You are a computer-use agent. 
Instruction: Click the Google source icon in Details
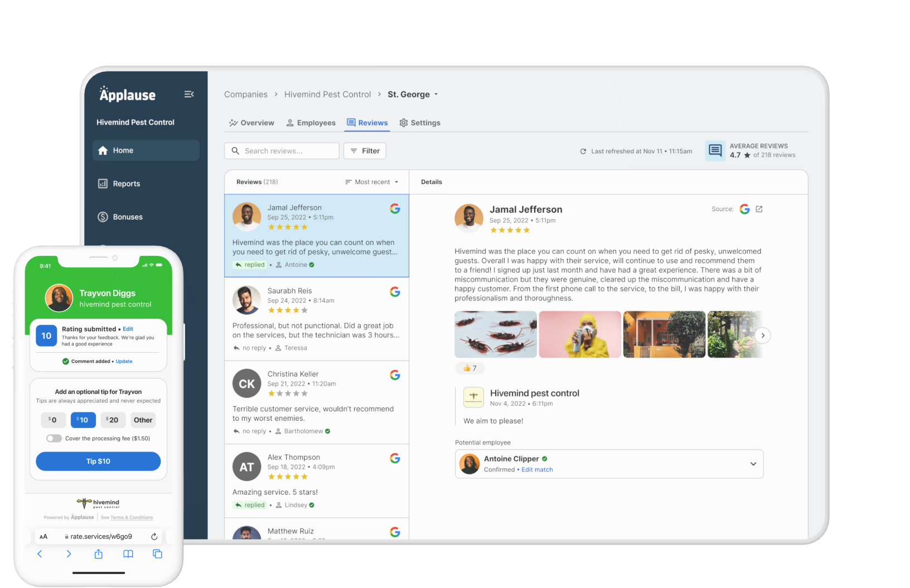[744, 209]
